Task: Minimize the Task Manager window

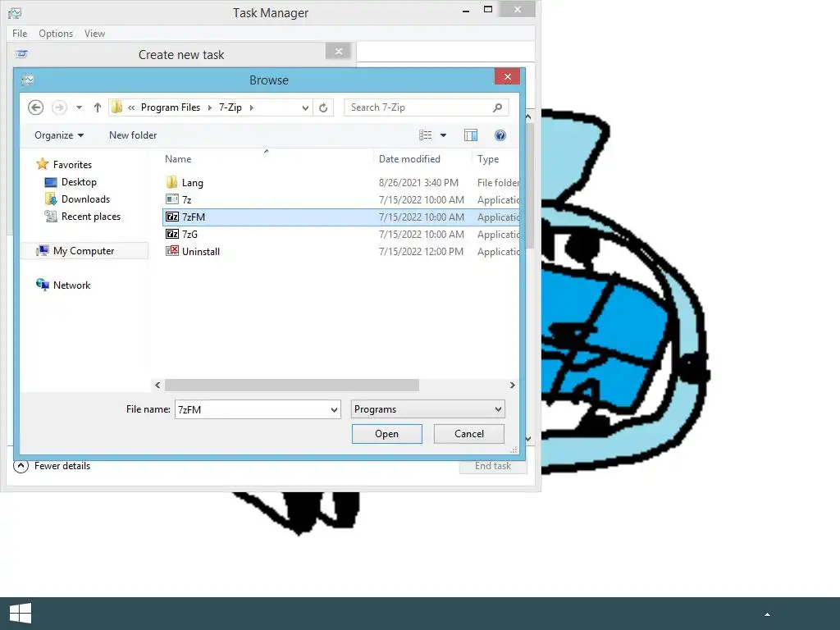Action: point(466,11)
